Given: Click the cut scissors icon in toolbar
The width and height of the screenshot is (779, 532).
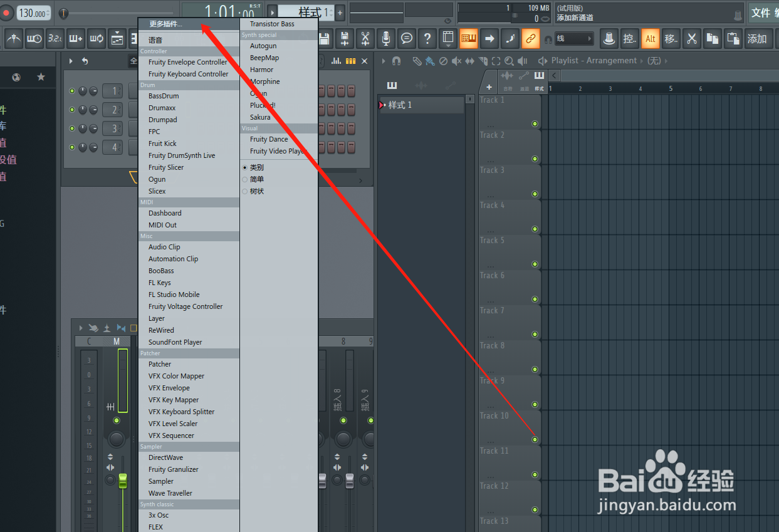Looking at the screenshot, I should pyautogui.click(x=691, y=39).
